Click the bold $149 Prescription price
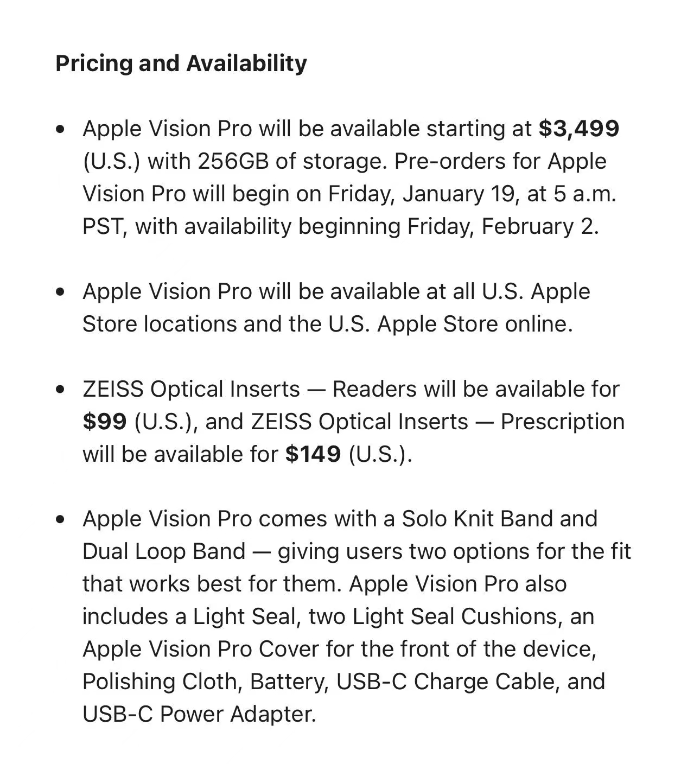The width and height of the screenshot is (700, 770). [313, 454]
